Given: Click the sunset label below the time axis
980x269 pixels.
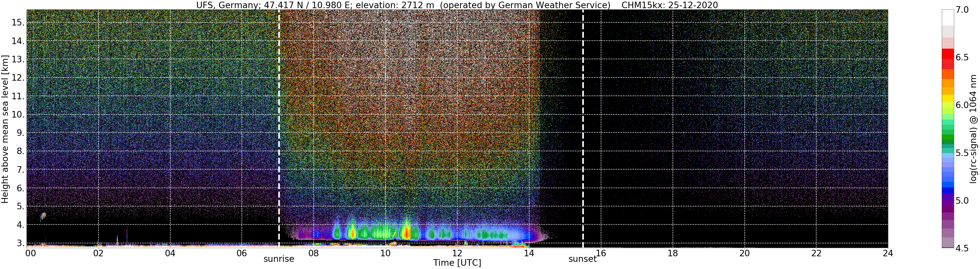Looking at the screenshot, I should click(x=583, y=259).
